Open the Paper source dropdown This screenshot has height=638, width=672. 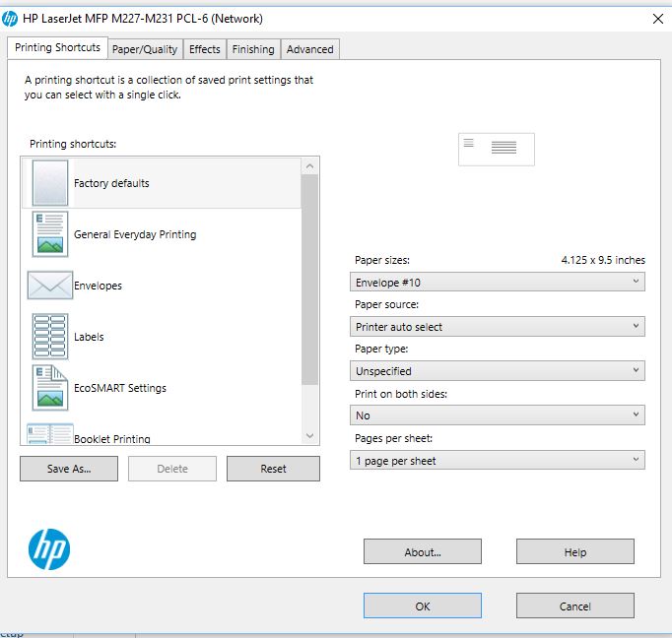(498, 326)
